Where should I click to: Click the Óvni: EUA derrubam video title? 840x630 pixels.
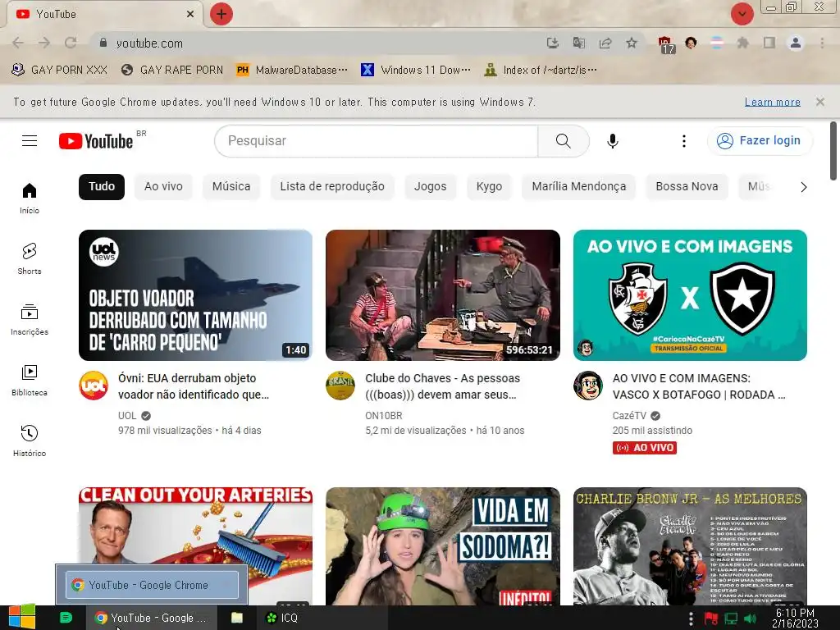(x=194, y=386)
